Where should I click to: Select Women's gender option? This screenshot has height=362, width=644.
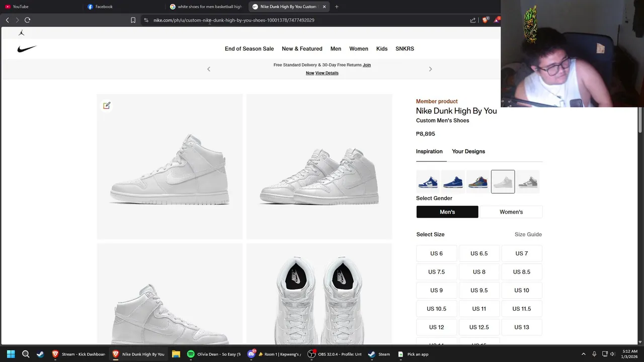[x=511, y=212]
